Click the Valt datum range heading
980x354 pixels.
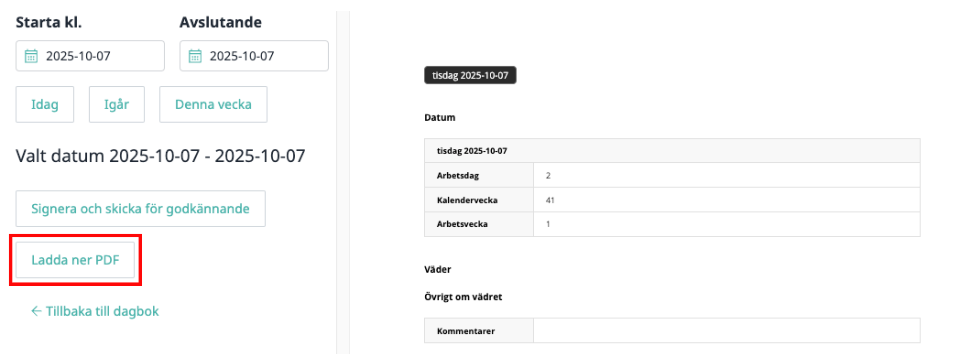click(x=161, y=156)
